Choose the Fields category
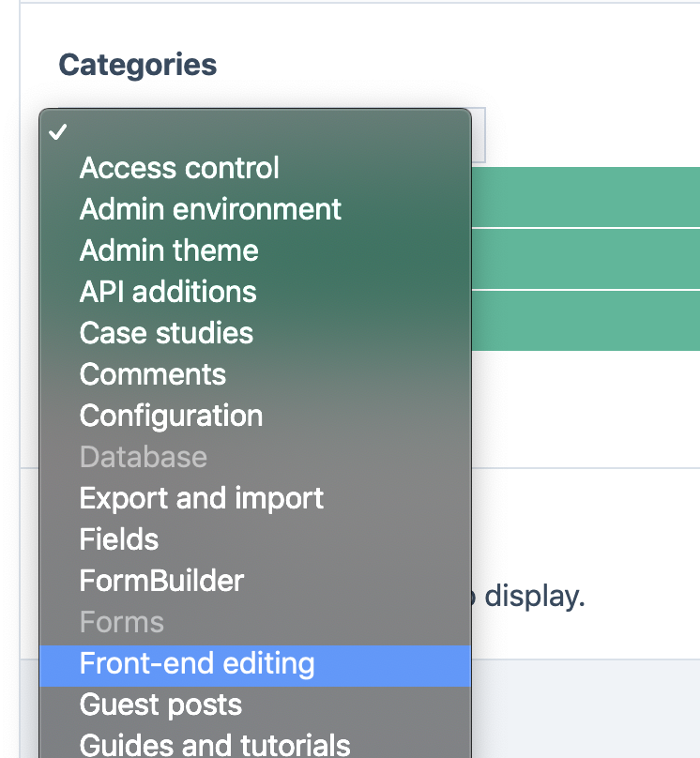The image size is (700, 758). pyautogui.click(x=119, y=539)
